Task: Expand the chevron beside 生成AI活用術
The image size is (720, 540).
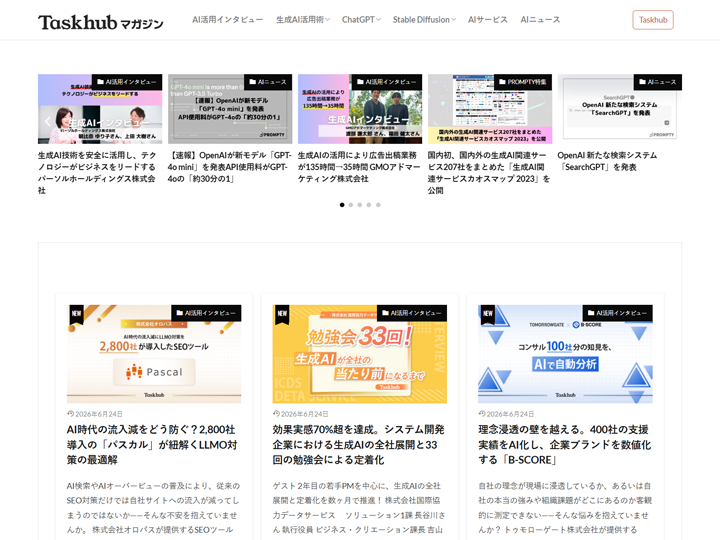Action: pyautogui.click(x=327, y=20)
